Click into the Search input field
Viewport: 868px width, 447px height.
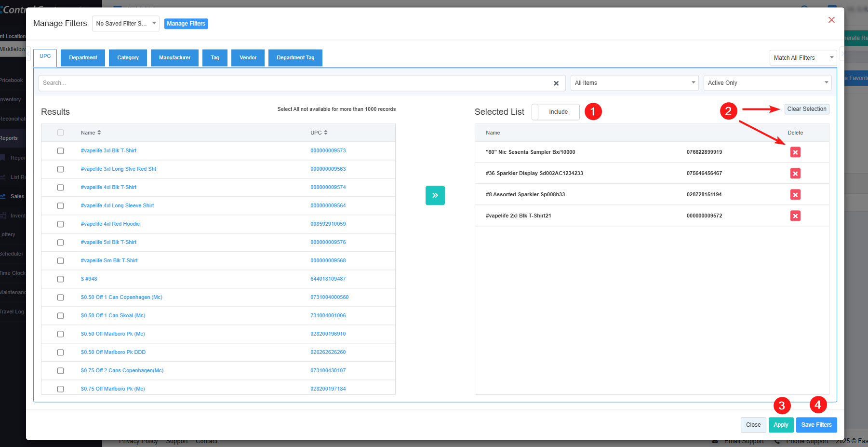click(294, 83)
